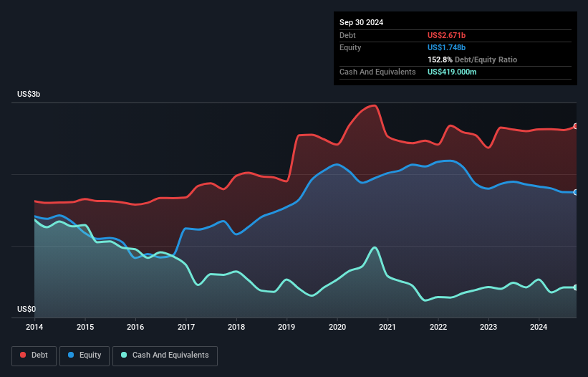This screenshot has height=377, width=588.
Task: Click the US$0 y-axis label
Action: point(26,309)
